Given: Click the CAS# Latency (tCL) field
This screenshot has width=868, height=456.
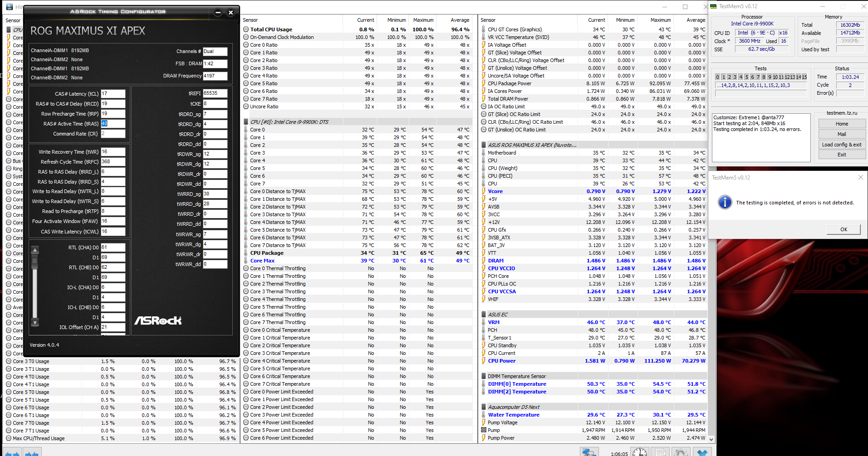Looking at the screenshot, I should tap(113, 94).
